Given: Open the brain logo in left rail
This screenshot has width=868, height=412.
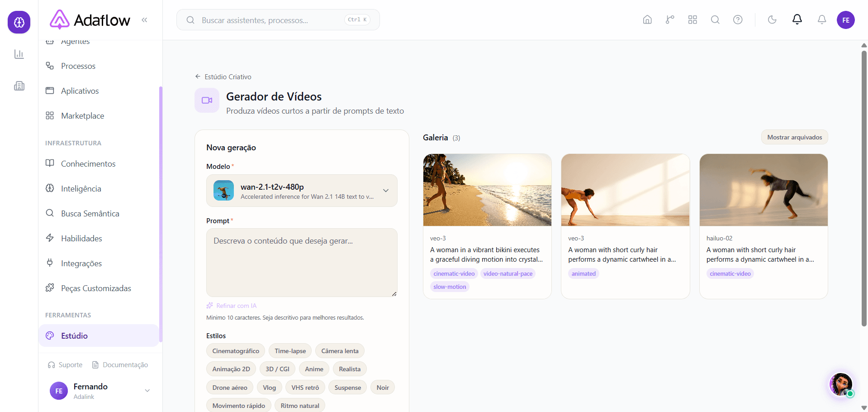Looking at the screenshot, I should pos(19,22).
